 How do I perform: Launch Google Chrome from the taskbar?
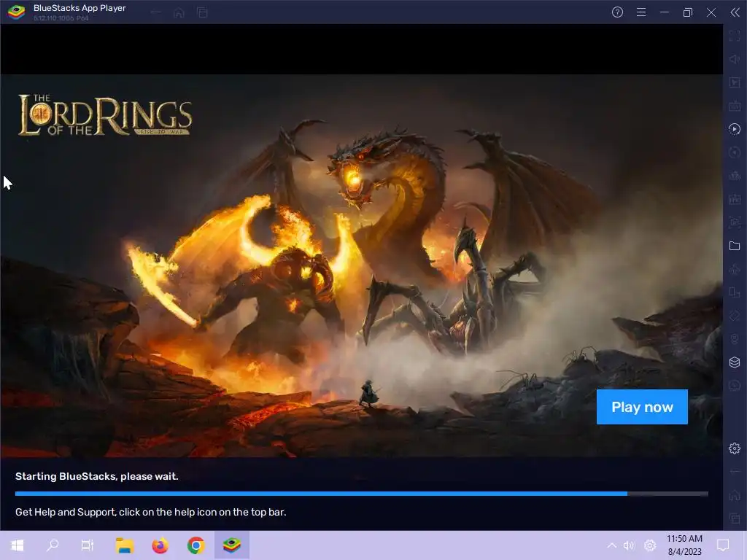[x=196, y=545]
